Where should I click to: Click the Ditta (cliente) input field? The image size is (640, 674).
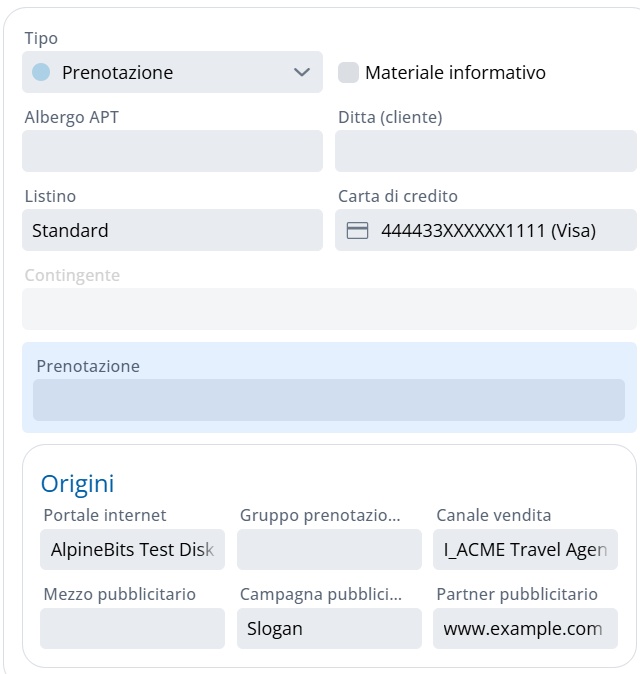(486, 151)
